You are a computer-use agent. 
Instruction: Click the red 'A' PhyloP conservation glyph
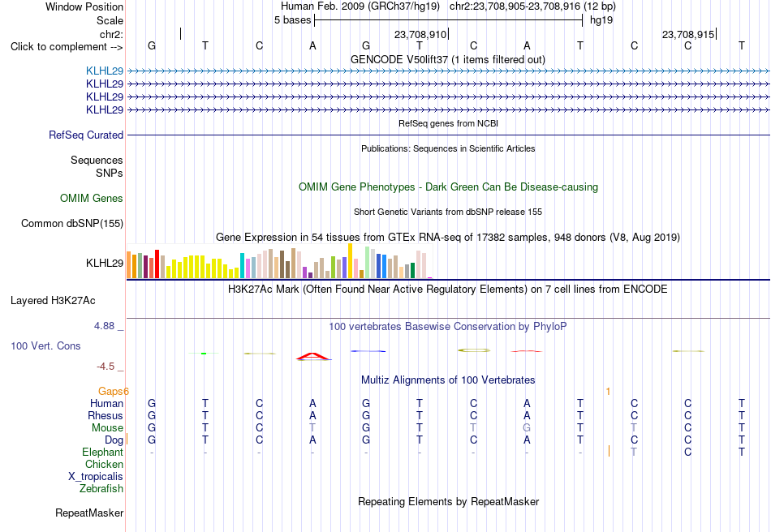[312, 356]
